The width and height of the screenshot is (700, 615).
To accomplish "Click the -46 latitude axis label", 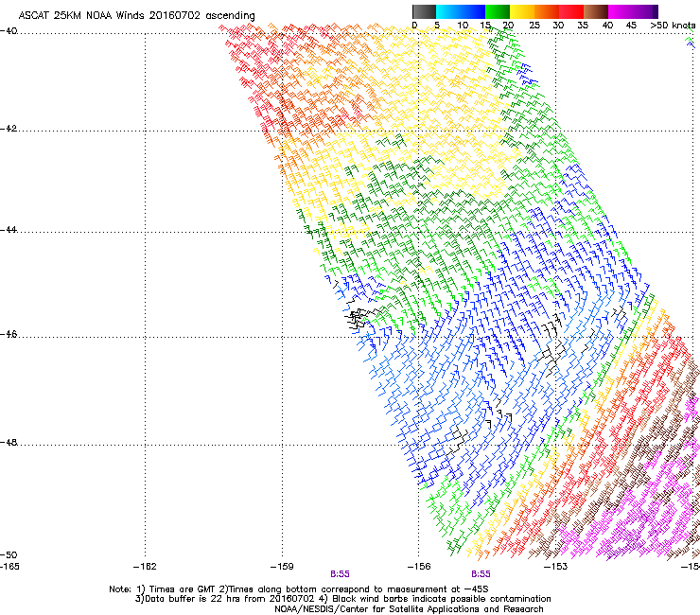I will pos(9,334).
